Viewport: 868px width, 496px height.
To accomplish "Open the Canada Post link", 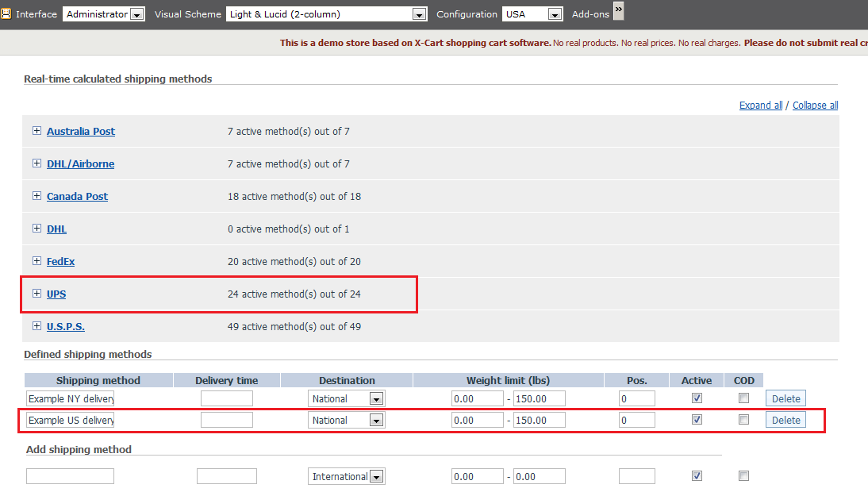I will (77, 197).
